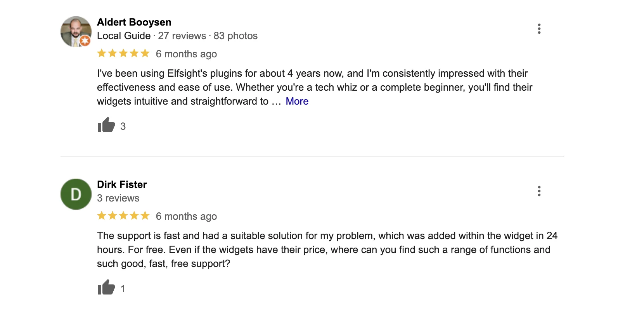The height and width of the screenshot is (310, 644).
Task: Click the Local Guide badge on Aldert's avatar
Action: tap(85, 41)
